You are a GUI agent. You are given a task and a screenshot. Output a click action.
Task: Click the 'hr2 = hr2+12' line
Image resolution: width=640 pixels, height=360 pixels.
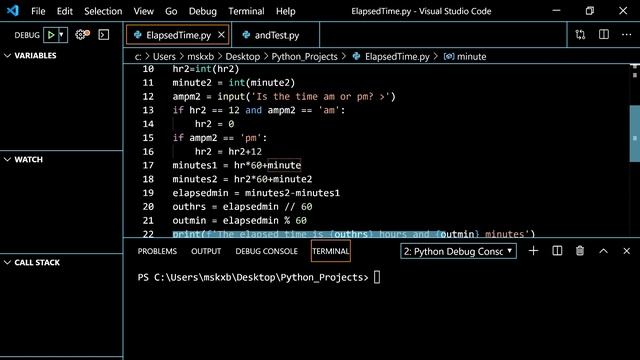click(x=228, y=152)
